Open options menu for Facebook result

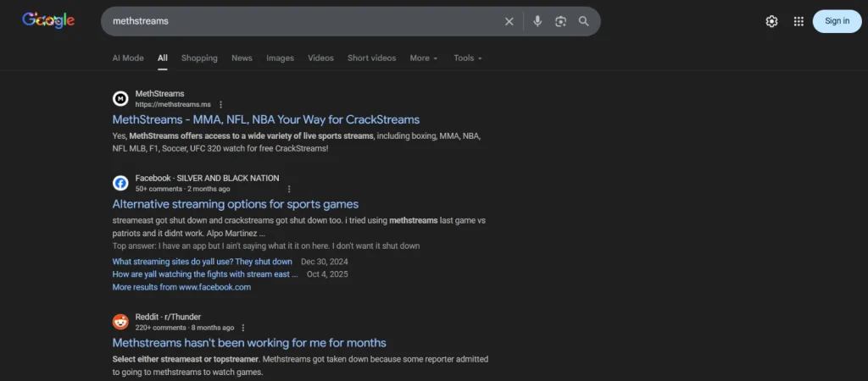tap(289, 190)
